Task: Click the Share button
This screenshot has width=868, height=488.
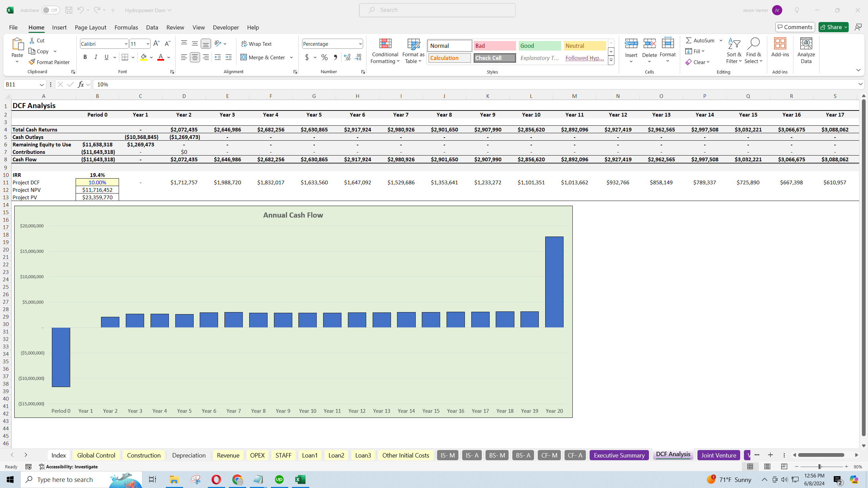Action: coord(833,27)
